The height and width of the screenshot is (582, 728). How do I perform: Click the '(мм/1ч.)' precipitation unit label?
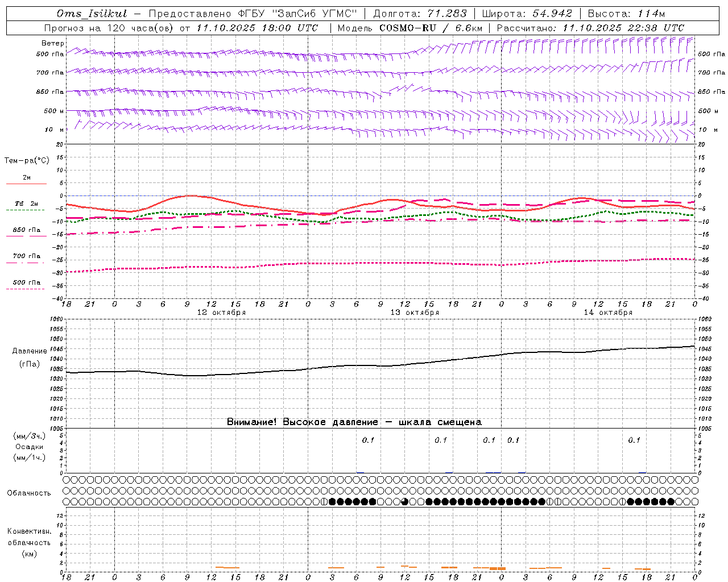tap(30, 458)
